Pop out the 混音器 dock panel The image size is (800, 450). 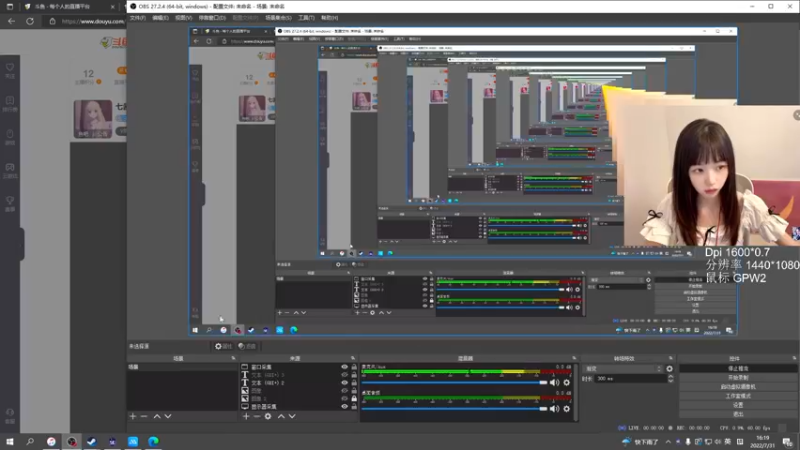574,358
